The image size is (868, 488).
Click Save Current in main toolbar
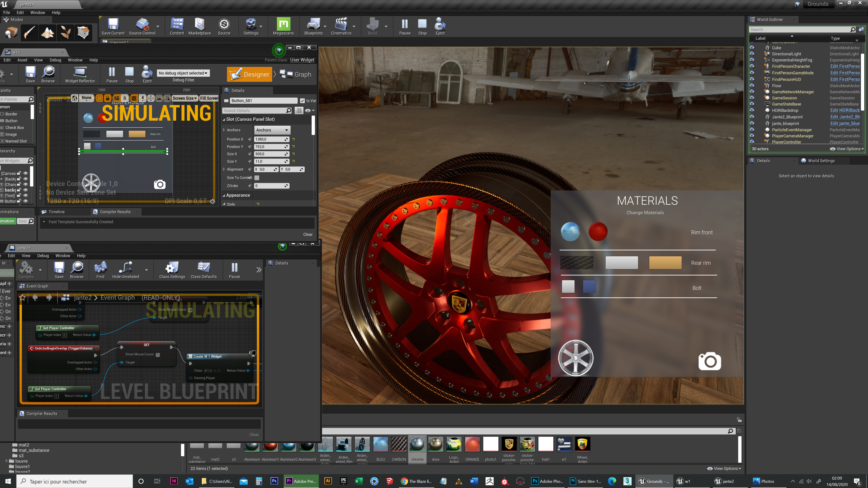pos(113,27)
